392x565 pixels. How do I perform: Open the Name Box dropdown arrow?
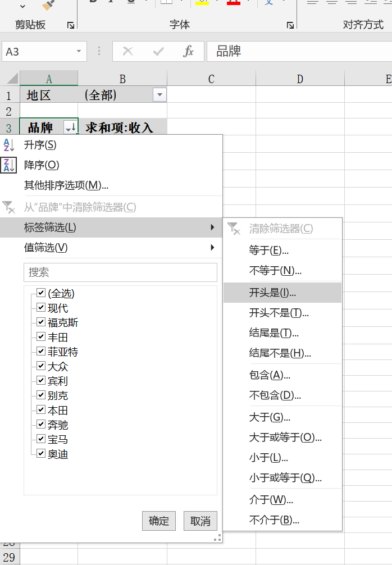[79, 51]
